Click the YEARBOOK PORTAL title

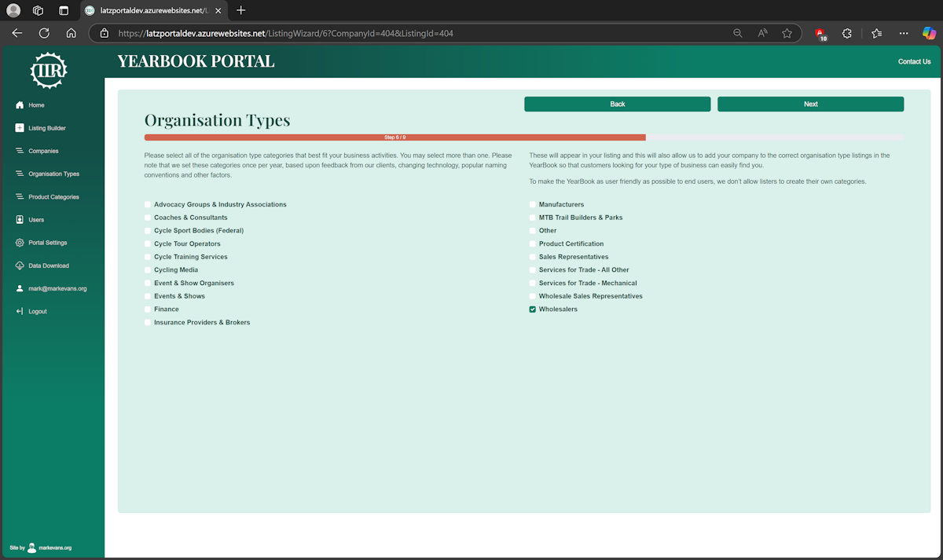pos(196,61)
